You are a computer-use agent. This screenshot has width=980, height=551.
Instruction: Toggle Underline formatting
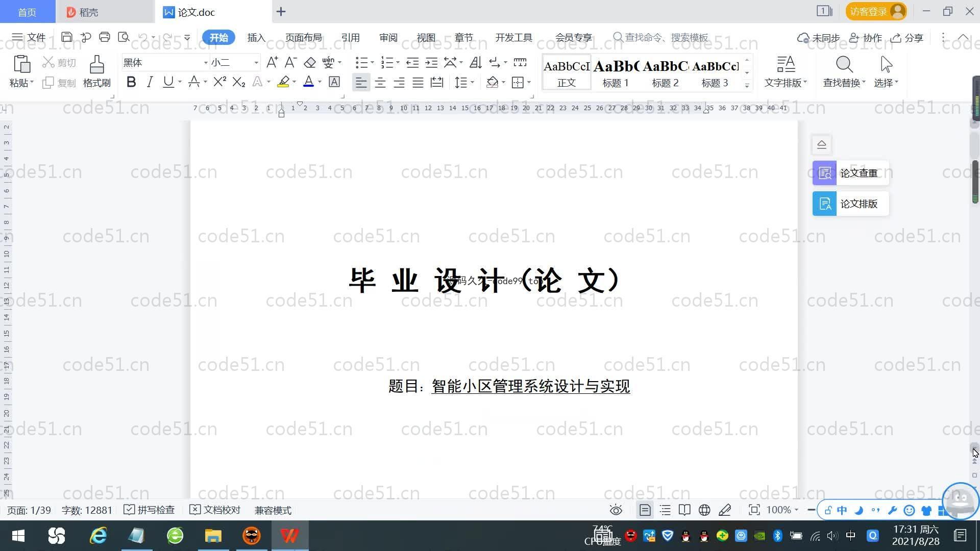(x=168, y=82)
